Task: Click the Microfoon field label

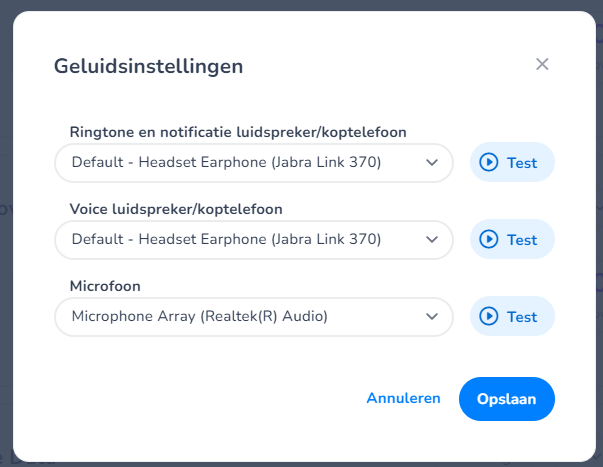Action: click(105, 286)
